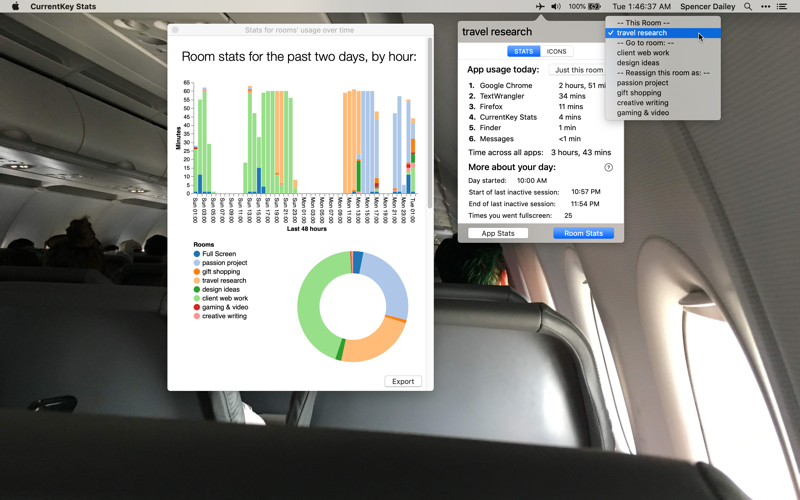The image size is (800, 500).
Task: Click the light orange donut chart segment
Action: pos(373,342)
